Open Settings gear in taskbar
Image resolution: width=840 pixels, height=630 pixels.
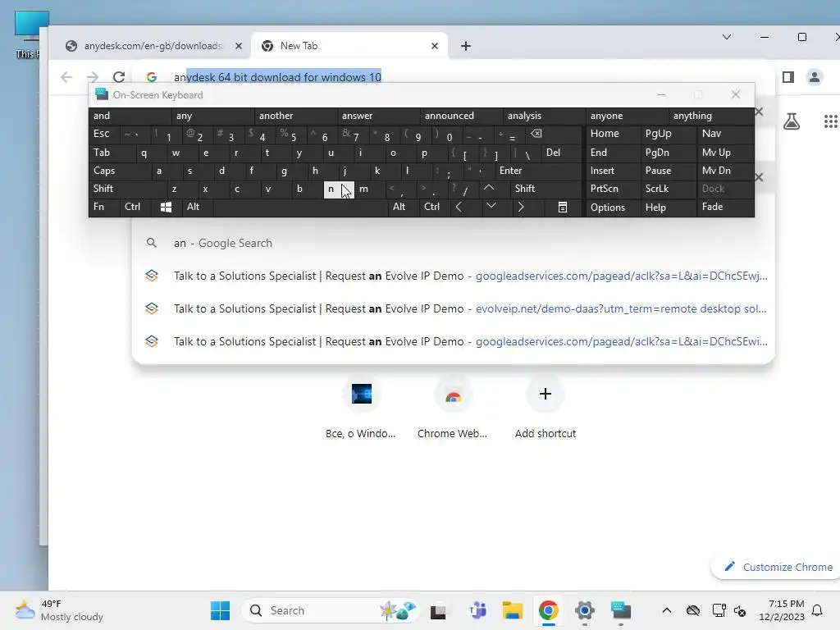point(584,610)
